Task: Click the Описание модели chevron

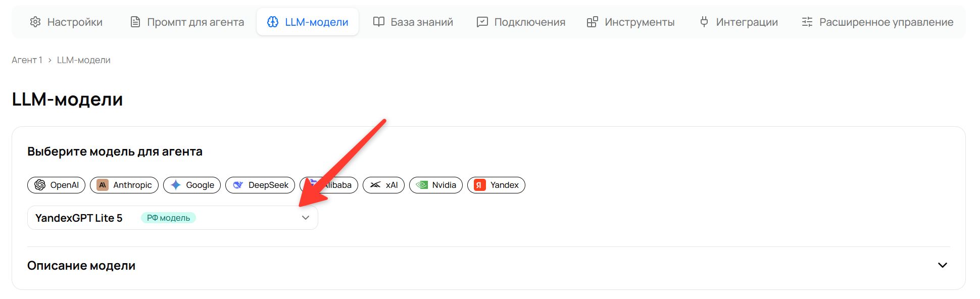Action: (x=943, y=265)
